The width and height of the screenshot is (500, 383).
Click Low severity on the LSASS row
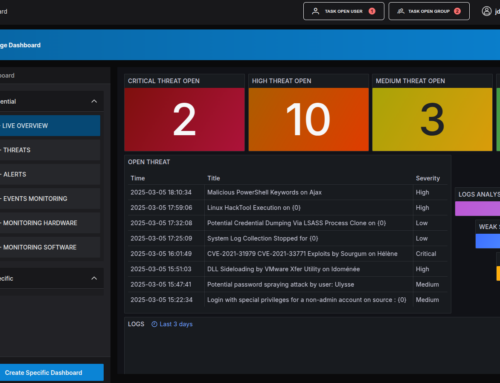(422, 223)
